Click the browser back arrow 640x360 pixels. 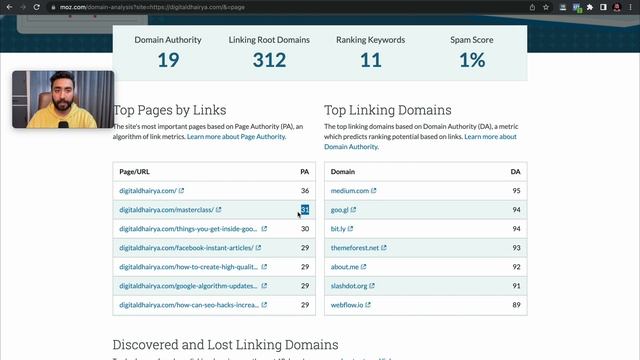click(x=9, y=7)
